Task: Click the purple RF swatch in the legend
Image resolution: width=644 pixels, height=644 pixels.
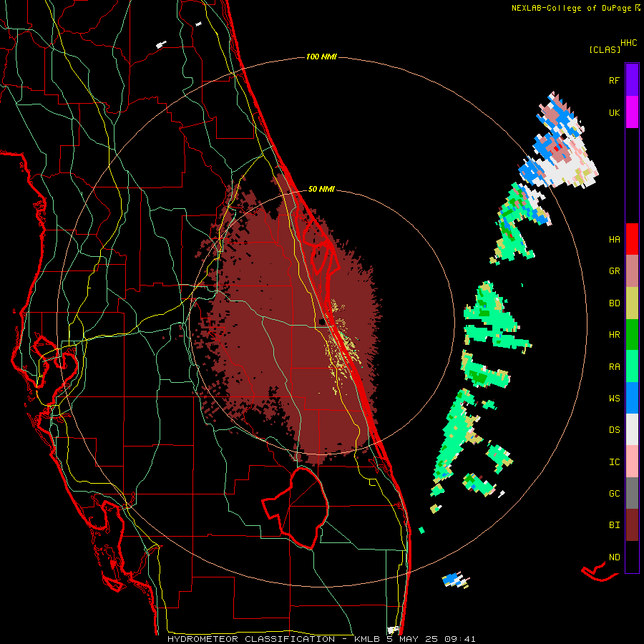Action: [632, 80]
